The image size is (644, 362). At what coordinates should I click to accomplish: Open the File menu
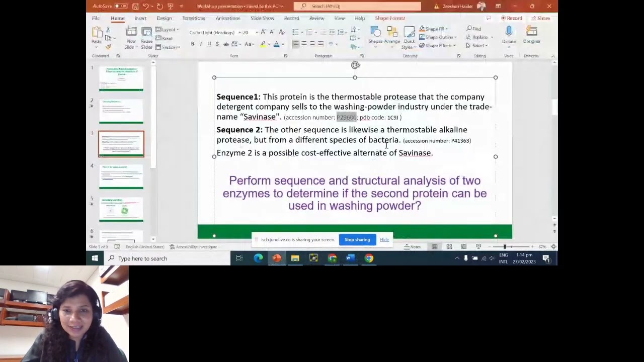(96, 18)
